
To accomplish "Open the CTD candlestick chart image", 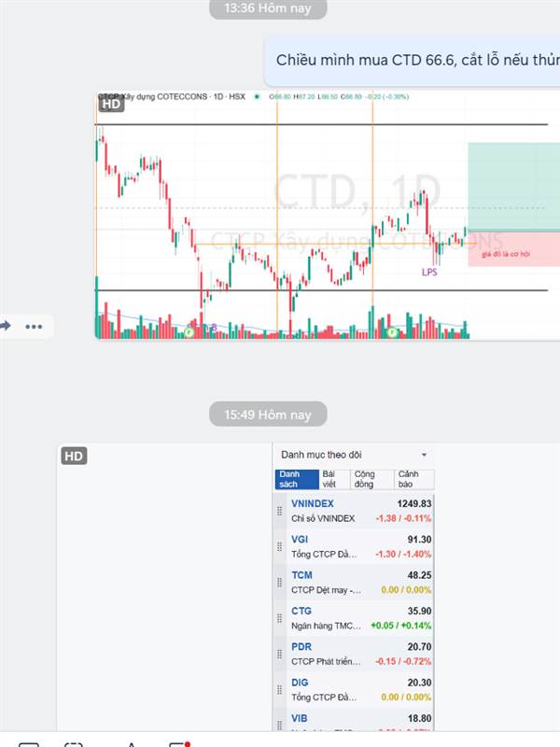I will [328, 216].
